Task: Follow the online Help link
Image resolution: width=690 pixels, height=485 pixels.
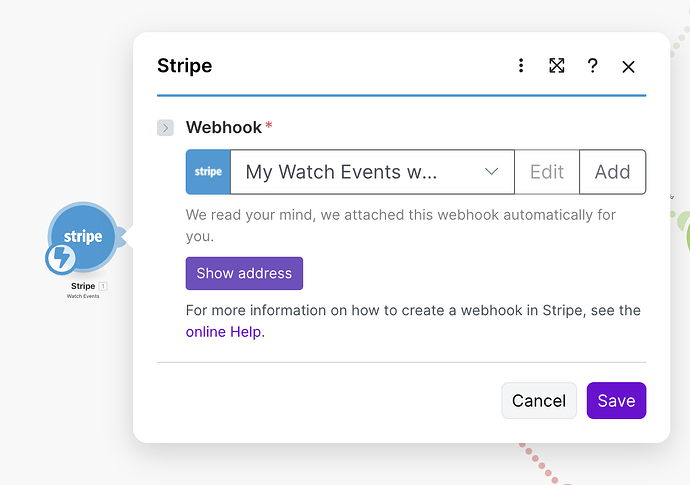Action: [x=225, y=332]
